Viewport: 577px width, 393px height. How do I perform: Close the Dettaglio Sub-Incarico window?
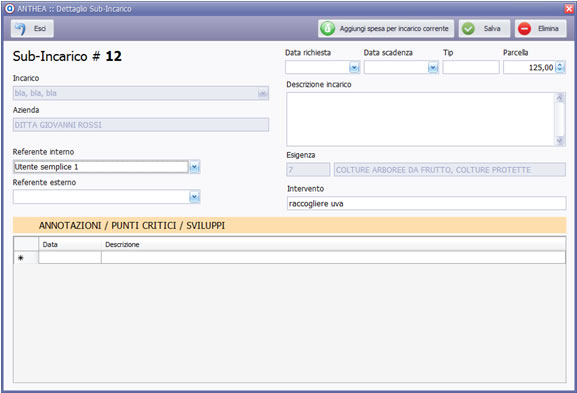pyautogui.click(x=569, y=9)
